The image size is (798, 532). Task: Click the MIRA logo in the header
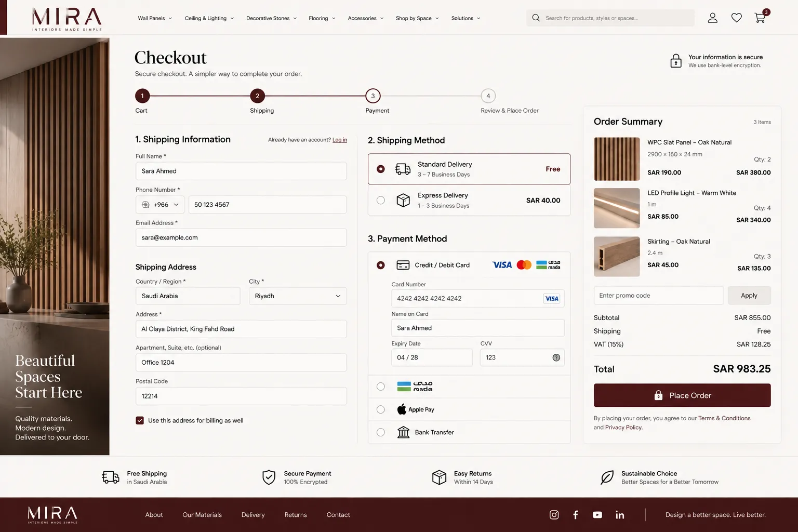pyautogui.click(x=66, y=19)
